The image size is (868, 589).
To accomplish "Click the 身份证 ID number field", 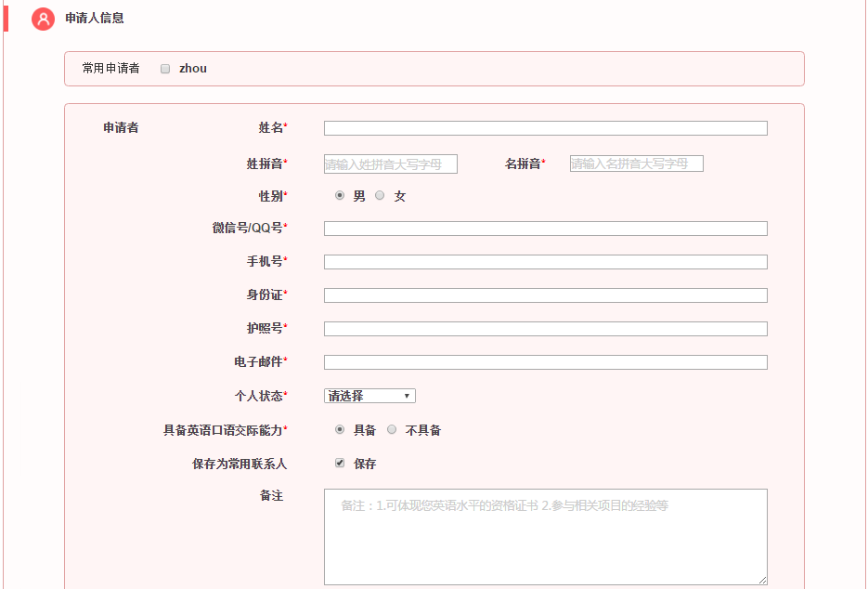I will pyautogui.click(x=545, y=295).
